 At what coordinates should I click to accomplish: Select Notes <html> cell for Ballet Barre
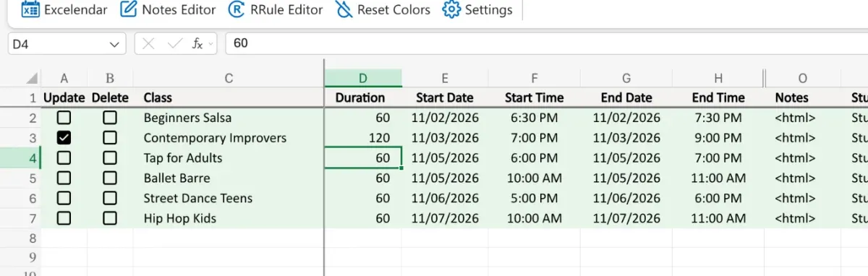click(x=802, y=178)
